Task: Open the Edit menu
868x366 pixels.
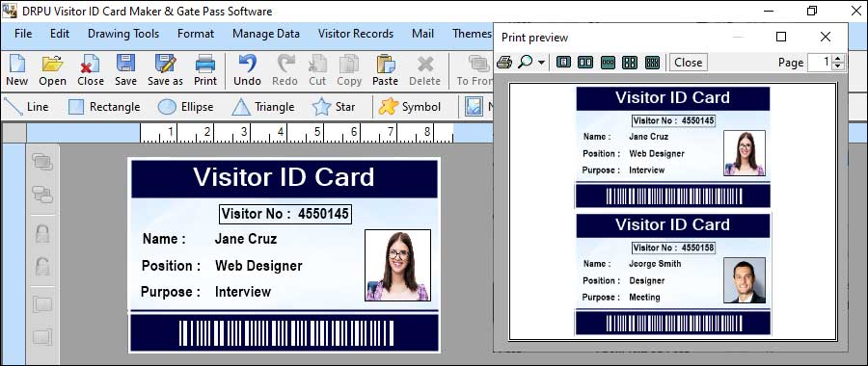Action: point(60,34)
